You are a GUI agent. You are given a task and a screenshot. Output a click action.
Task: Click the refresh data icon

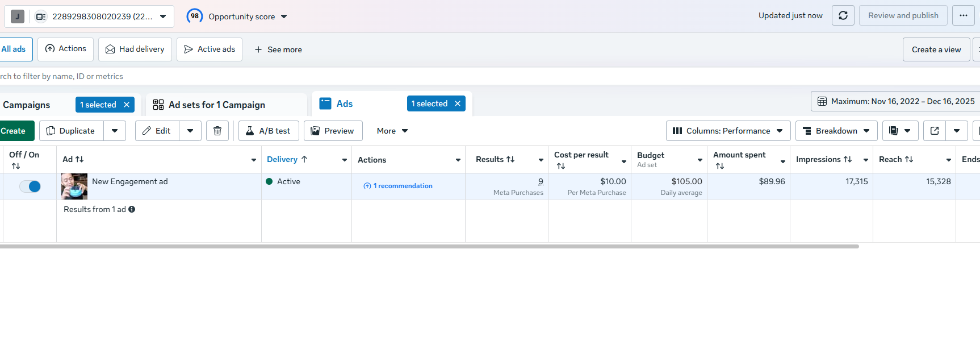[843, 15]
